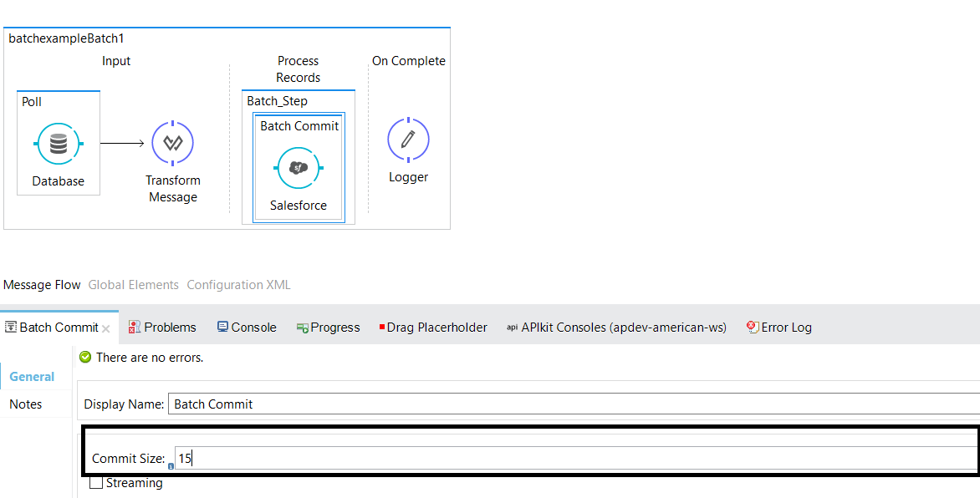Image resolution: width=980 pixels, height=498 pixels.
Task: Switch to Global Elements view
Action: (133, 285)
